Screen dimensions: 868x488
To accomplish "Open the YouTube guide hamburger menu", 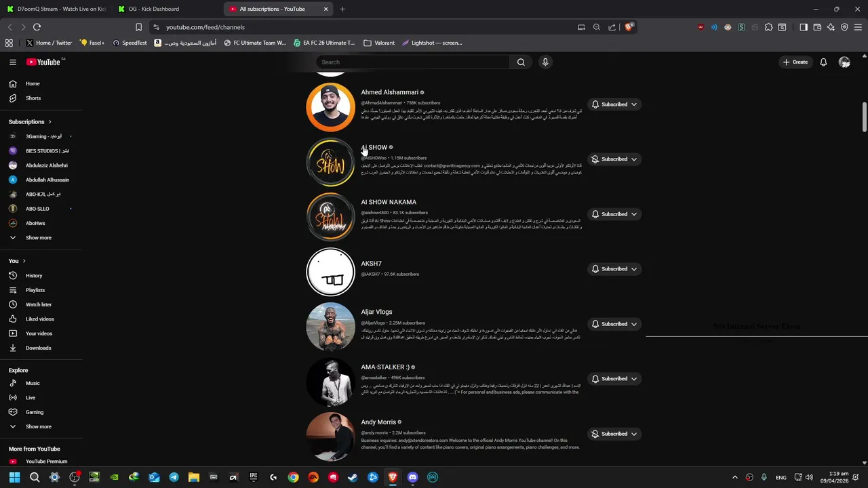I will [12, 62].
